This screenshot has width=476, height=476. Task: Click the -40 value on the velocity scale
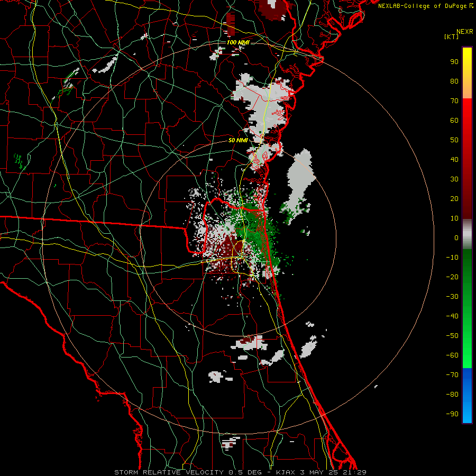452,316
